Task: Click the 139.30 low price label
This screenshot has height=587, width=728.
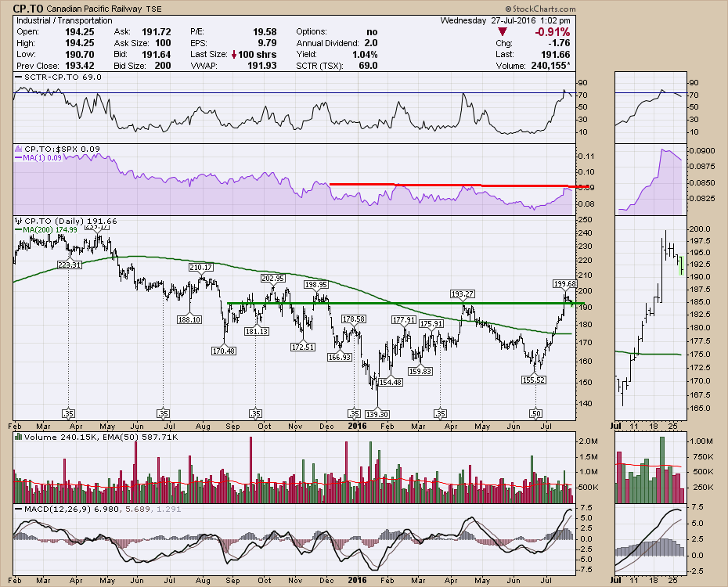Action: 377,414
